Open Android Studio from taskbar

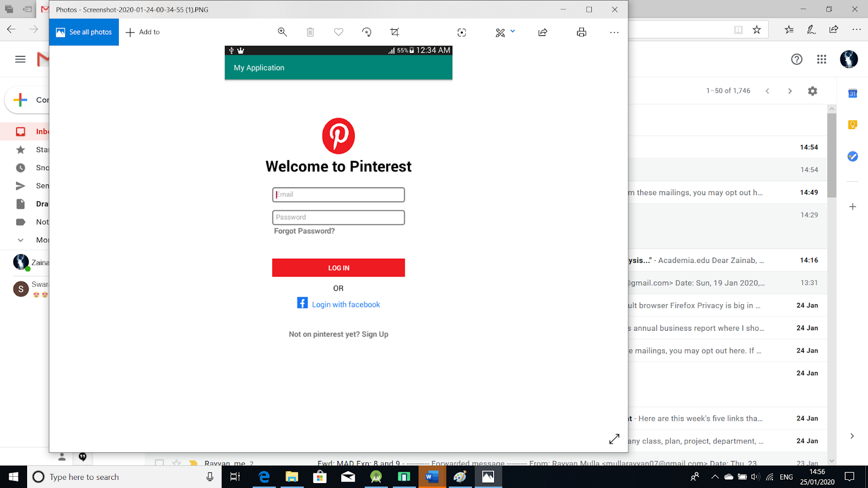(x=376, y=477)
